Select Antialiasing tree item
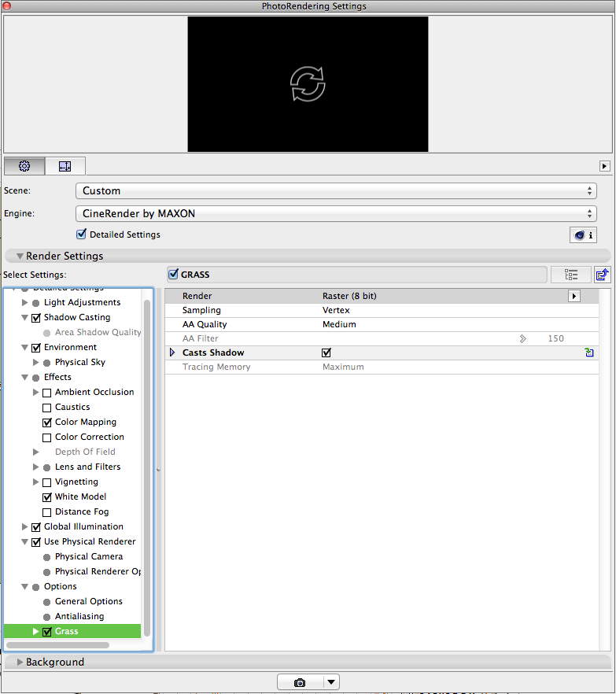Viewport: 616px width, 694px height. pos(79,616)
